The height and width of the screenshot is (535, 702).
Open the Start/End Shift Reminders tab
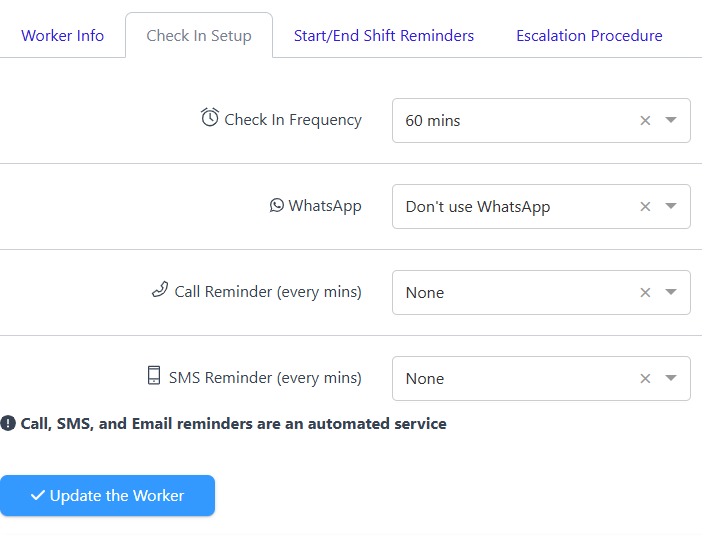pyautogui.click(x=384, y=35)
